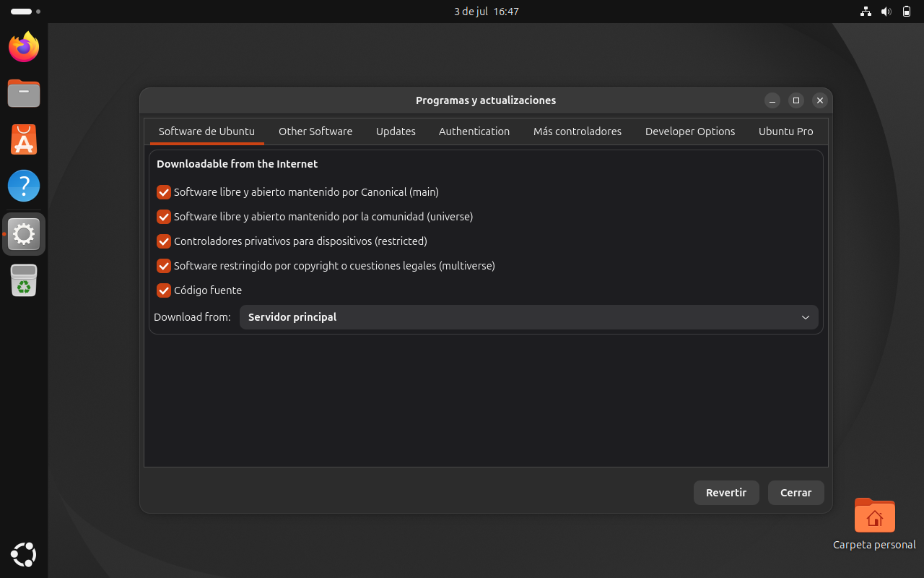924x578 pixels.
Task: Uncheck Canonical-maintained software (main)
Action: tap(164, 192)
